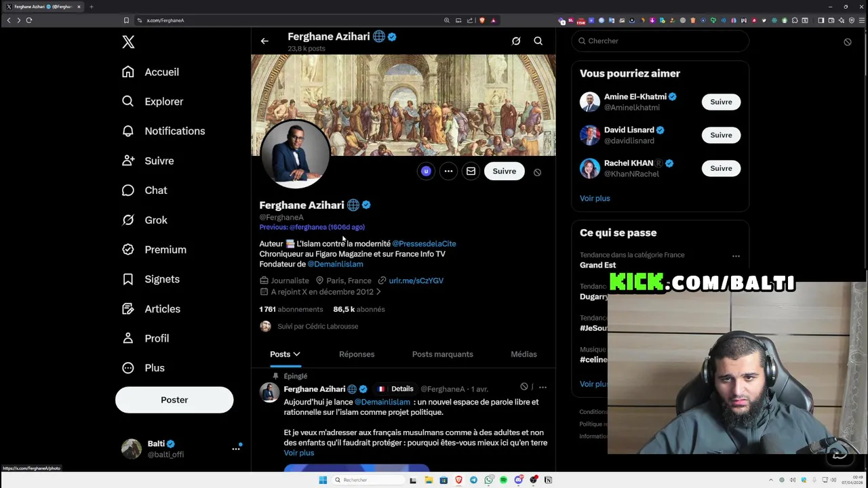Screen dimensions: 868x488
Task: Click block icon beside Suivre button
Action: point(537,172)
